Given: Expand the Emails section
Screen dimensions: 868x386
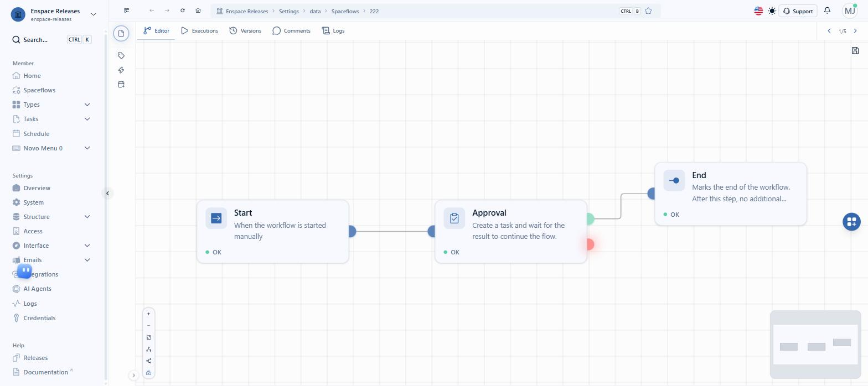Looking at the screenshot, I should click(x=87, y=260).
